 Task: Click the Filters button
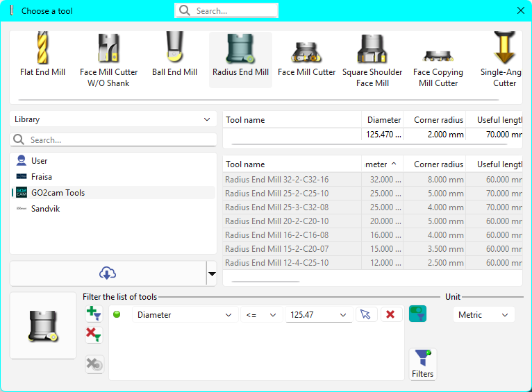422,364
